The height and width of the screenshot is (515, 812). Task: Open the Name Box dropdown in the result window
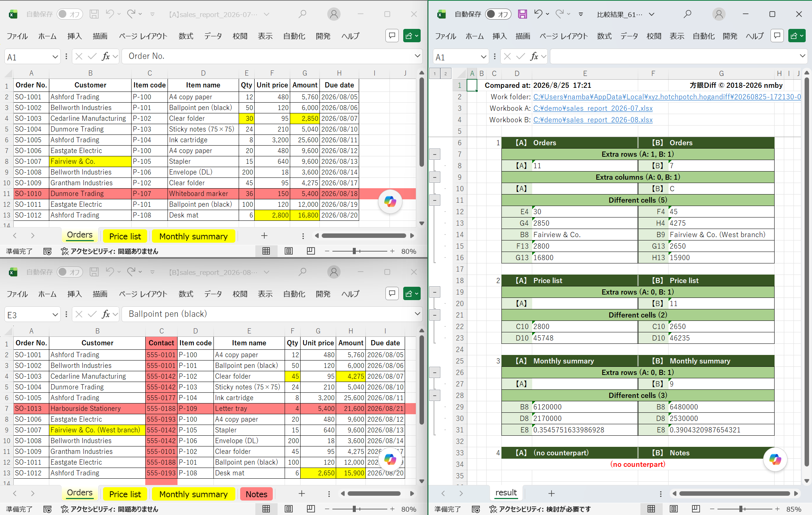(483, 57)
